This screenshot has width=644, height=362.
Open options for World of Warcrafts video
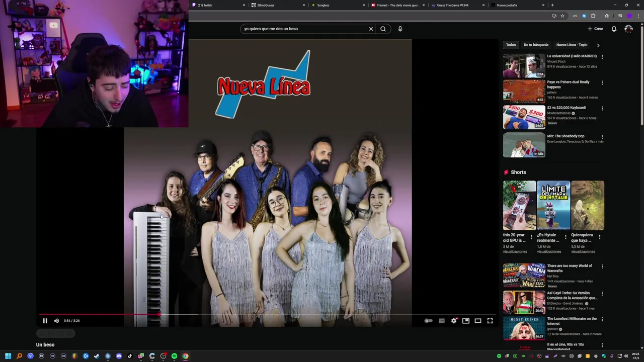[x=602, y=266]
